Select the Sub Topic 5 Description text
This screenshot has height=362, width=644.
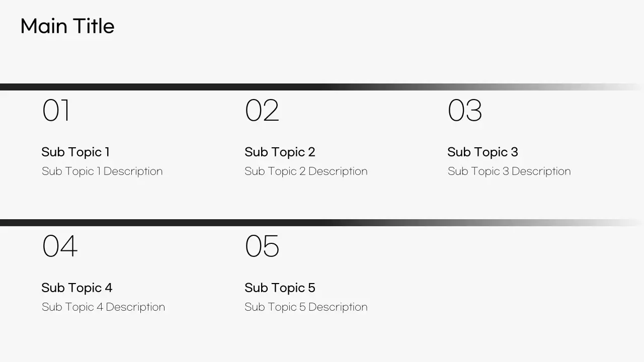pyautogui.click(x=306, y=307)
